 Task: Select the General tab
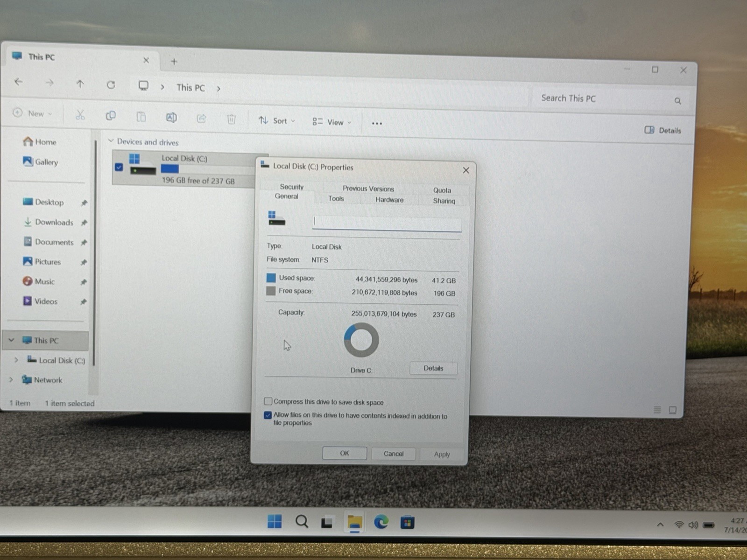point(286,196)
